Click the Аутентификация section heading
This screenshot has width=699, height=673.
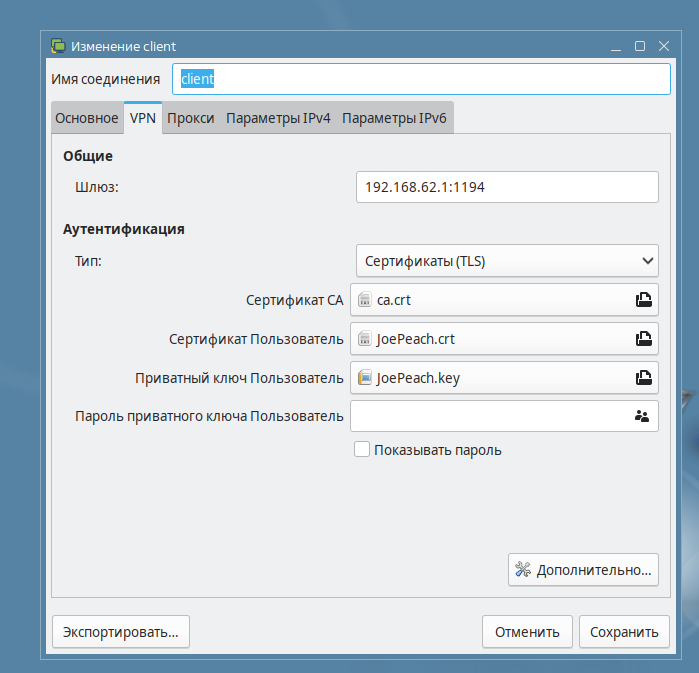(x=123, y=229)
